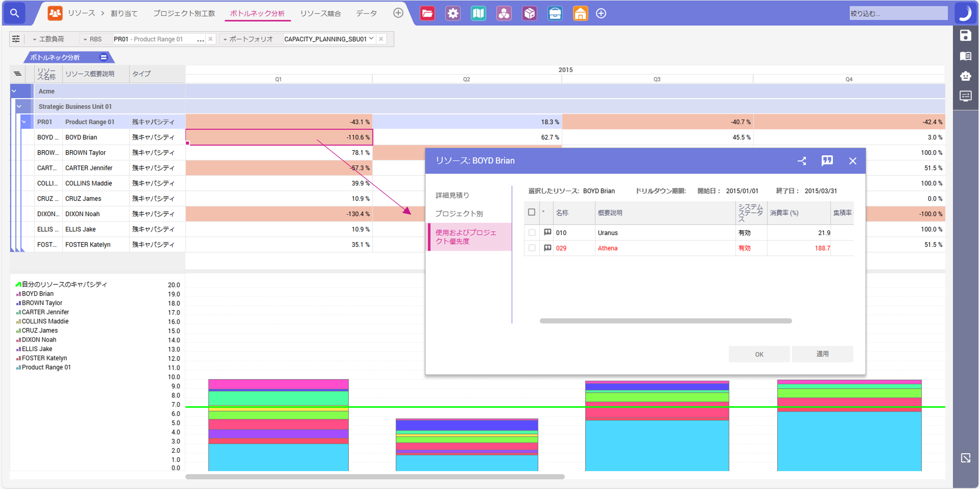Check the checkbox for project 029 Athena
The width and height of the screenshot is (980, 489).
(x=532, y=248)
